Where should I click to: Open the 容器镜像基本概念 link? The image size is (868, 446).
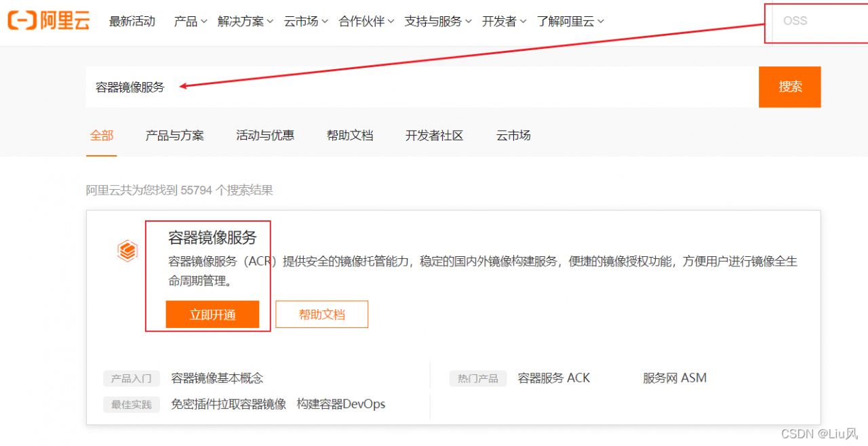pyautogui.click(x=217, y=378)
